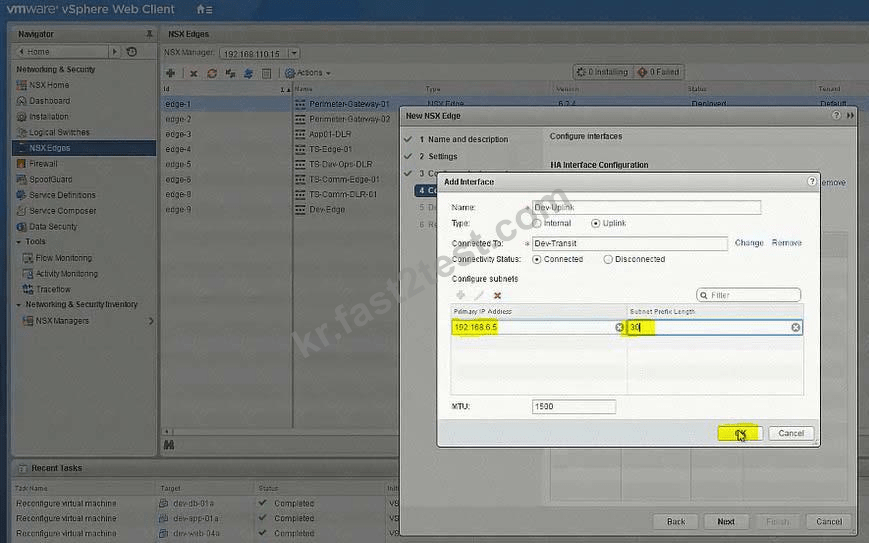Click the Primary IP Address value 192.168.6.5

click(476, 327)
